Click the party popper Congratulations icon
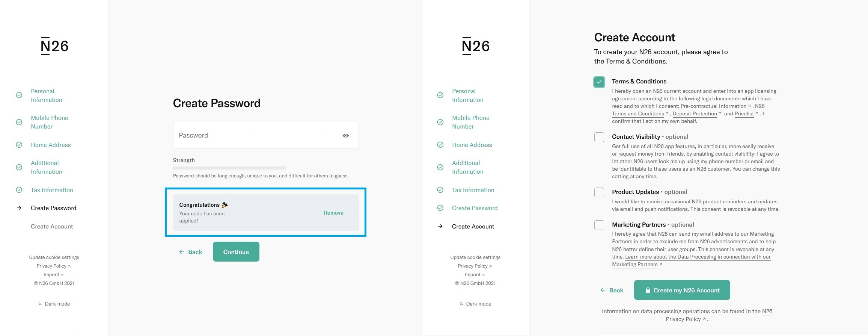Image resolution: width=868 pixels, height=336 pixels. pyautogui.click(x=225, y=205)
